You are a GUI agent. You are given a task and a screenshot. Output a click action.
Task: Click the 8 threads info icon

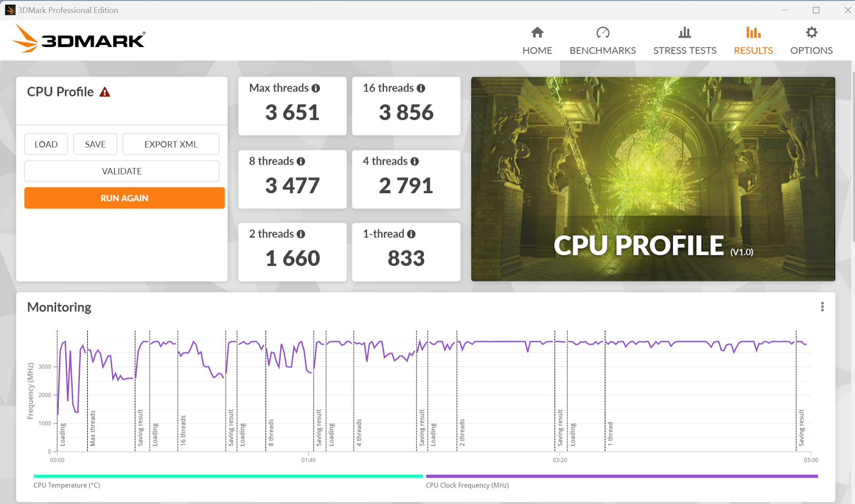[301, 161]
